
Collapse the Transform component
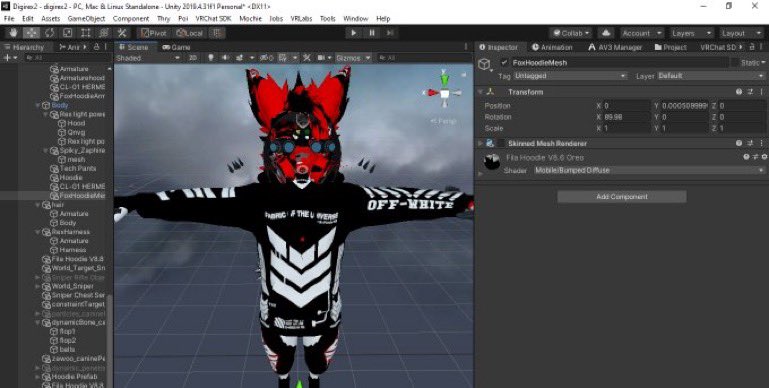481,92
